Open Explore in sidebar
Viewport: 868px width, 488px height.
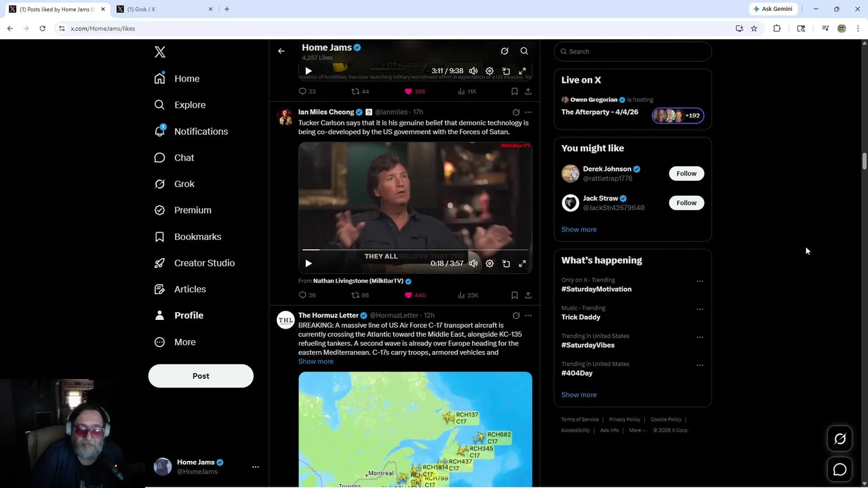coord(180,105)
